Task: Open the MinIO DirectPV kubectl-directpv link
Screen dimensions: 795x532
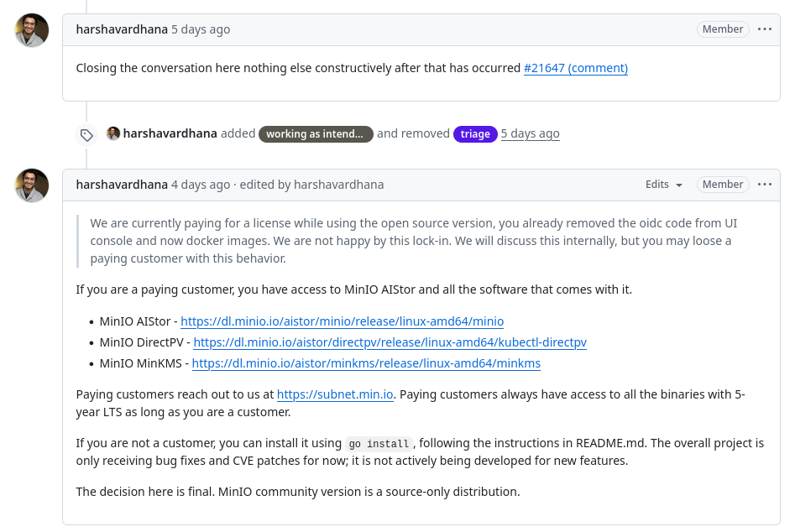Action: pyautogui.click(x=390, y=342)
